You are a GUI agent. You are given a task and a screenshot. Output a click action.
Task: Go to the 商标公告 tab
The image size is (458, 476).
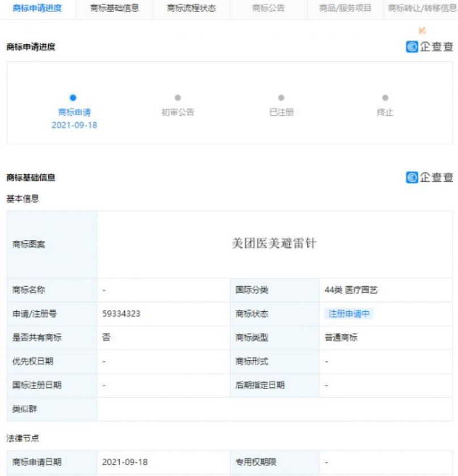pos(268,9)
